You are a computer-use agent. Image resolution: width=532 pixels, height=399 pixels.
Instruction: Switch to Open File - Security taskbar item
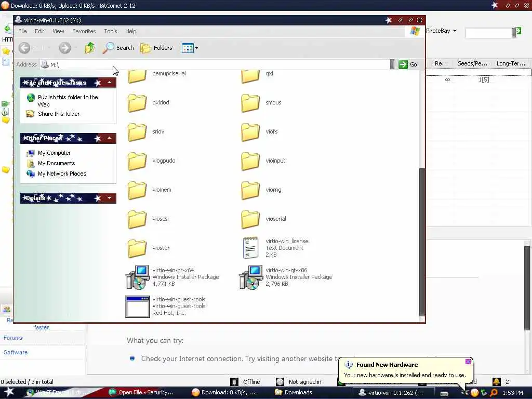(141, 393)
